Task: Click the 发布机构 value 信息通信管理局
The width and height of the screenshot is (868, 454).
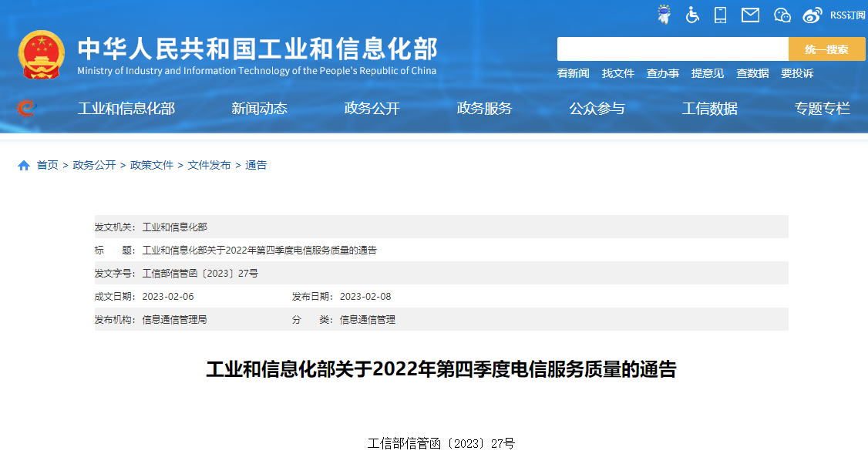Action: point(175,320)
